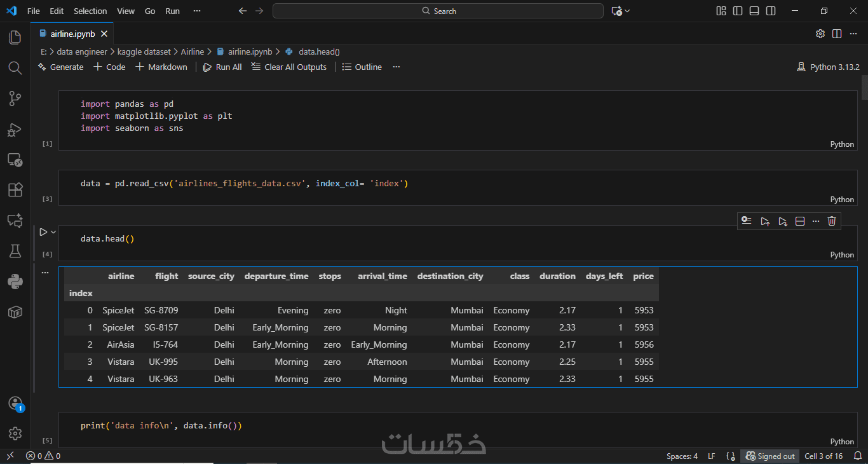Open the Selection menu
The height and width of the screenshot is (464, 868).
(x=90, y=11)
